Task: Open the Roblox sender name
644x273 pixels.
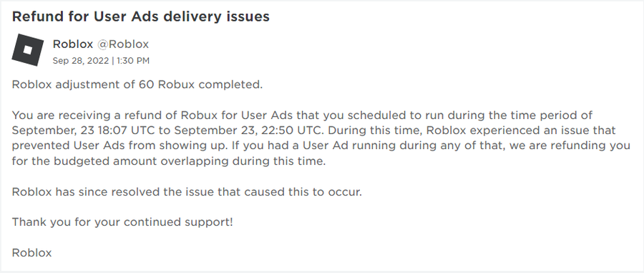Action: click(73, 44)
